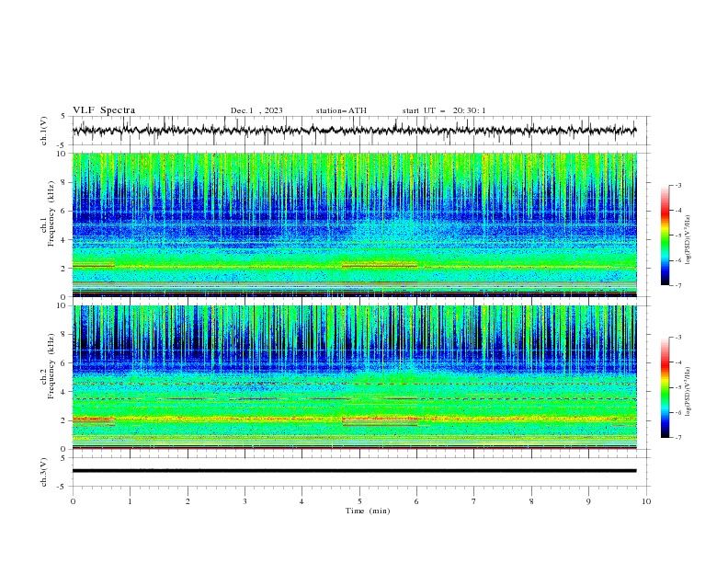The image size is (728, 563).
Task: Click inside the ch.2 spectrogram panel
Action: [354, 377]
